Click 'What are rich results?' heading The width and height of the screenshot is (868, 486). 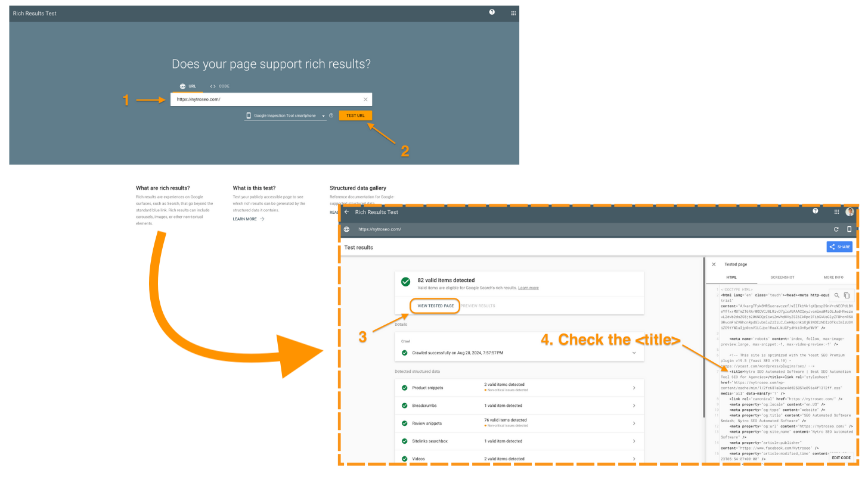(163, 188)
